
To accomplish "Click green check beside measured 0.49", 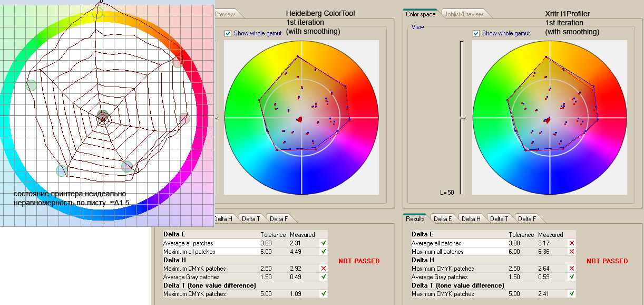I will coord(324,277).
